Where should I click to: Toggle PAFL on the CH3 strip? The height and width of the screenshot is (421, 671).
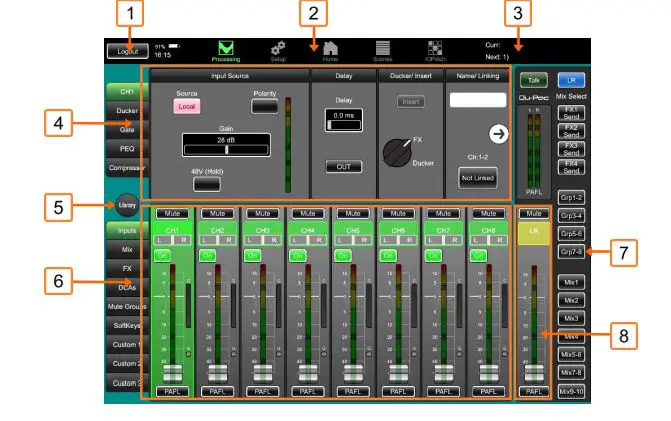pyautogui.click(x=262, y=391)
